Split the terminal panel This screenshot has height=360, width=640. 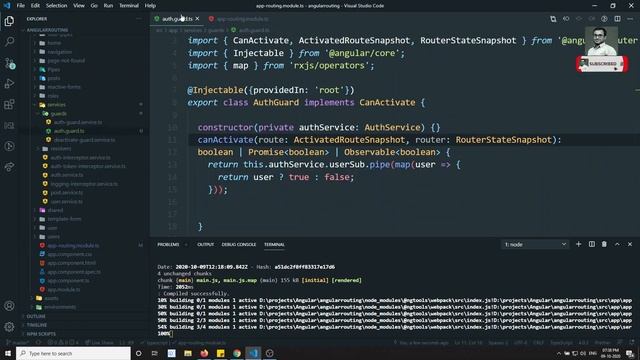(x=591, y=244)
